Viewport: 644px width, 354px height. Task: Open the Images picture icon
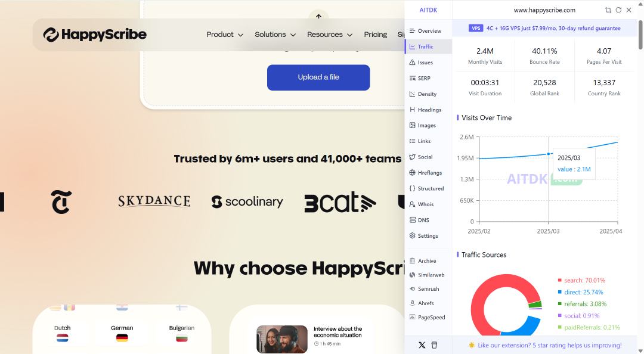(x=413, y=125)
